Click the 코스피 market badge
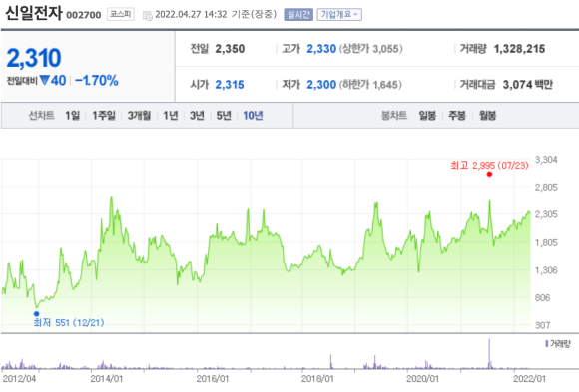Viewport: 579px width, 392px height. click(x=121, y=14)
